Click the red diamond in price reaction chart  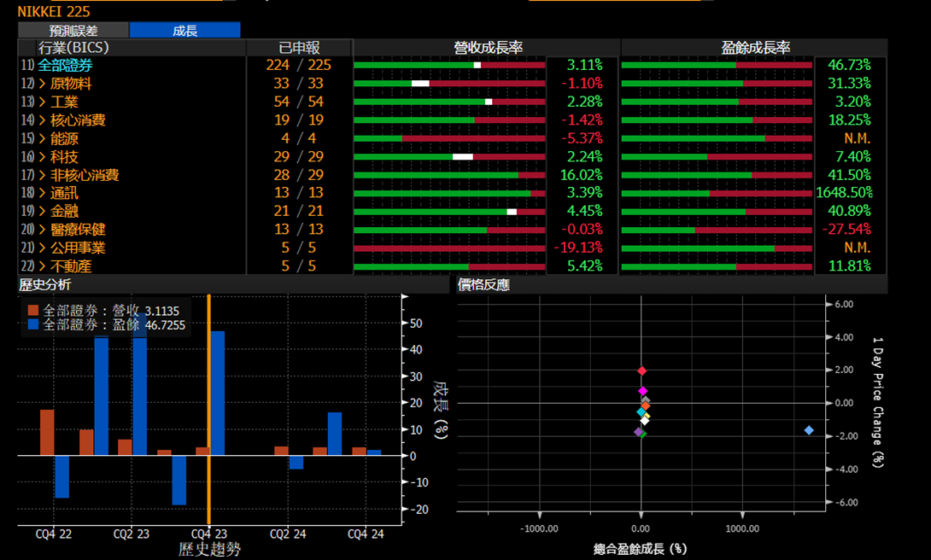641,371
